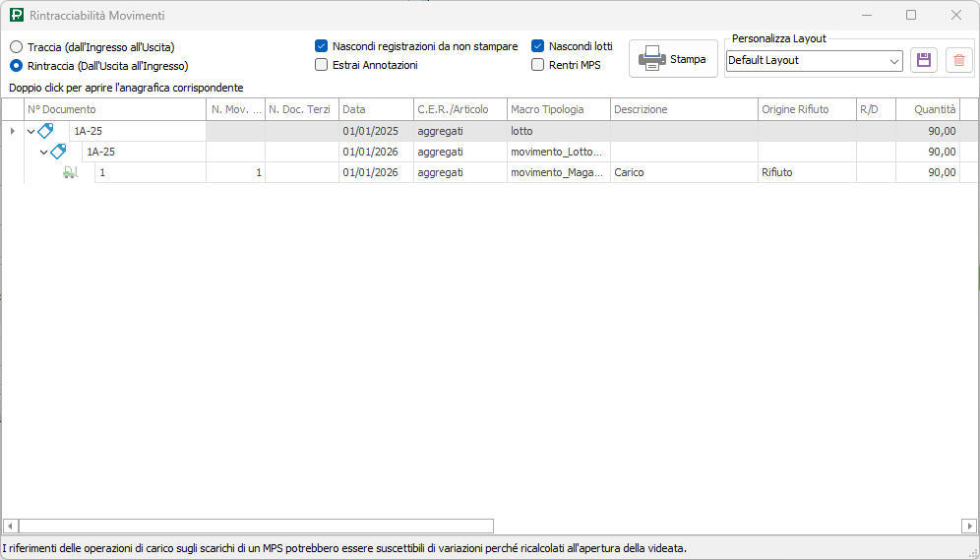Collapse the top-level 1A-25 lotto row
The height and width of the screenshot is (560, 980).
pos(31,131)
